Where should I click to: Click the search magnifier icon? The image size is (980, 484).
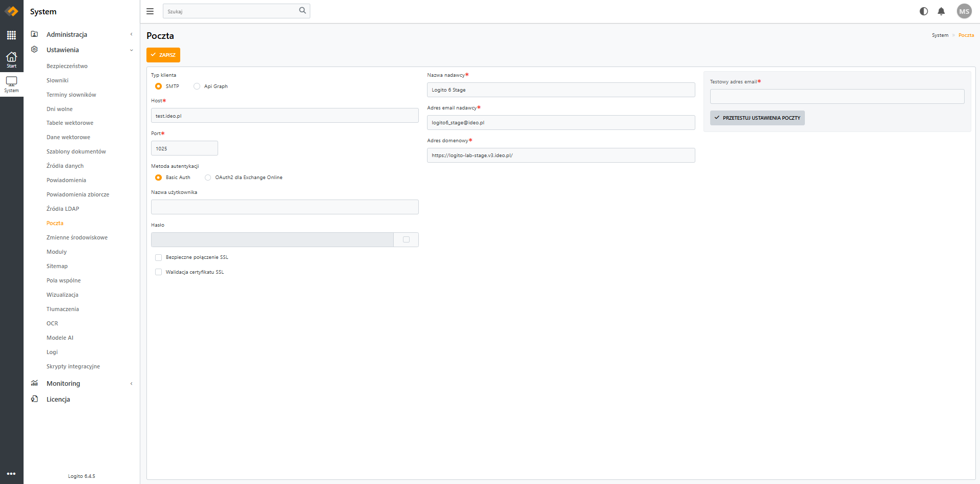coord(303,11)
